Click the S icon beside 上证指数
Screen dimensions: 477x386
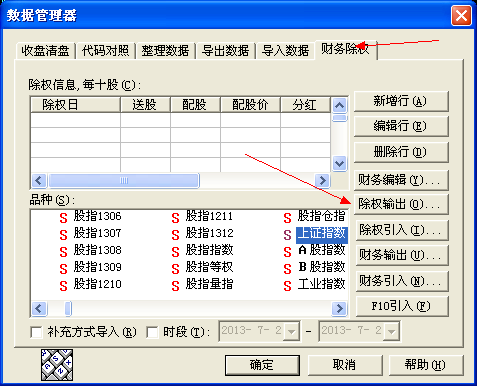pyautogui.click(x=287, y=235)
